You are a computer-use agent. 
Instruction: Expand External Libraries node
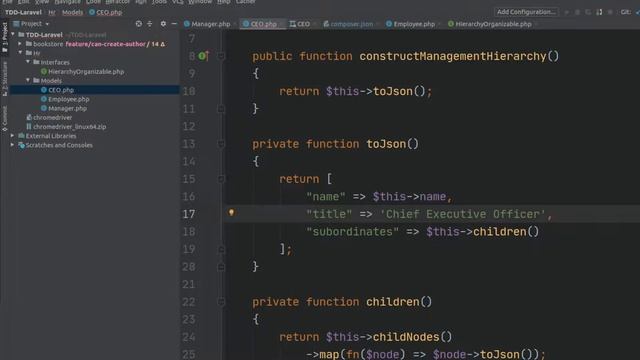[x=12, y=136]
